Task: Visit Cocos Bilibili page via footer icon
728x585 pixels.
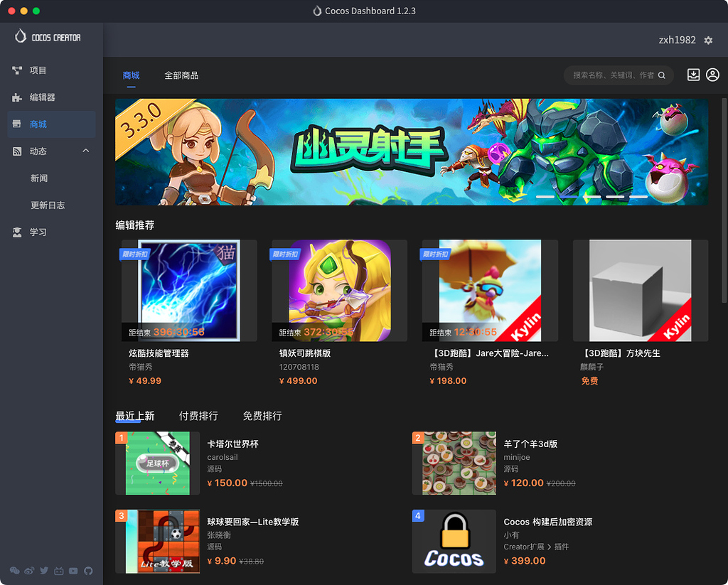Action: pos(58,570)
